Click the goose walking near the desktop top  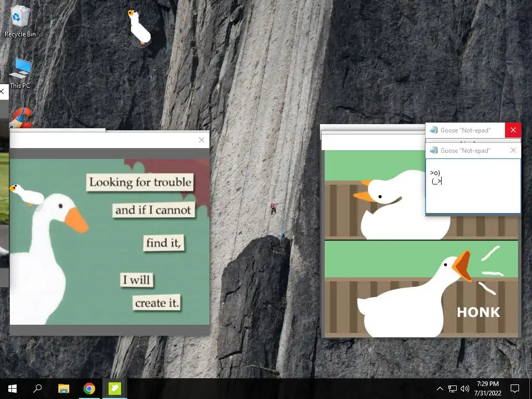139,28
